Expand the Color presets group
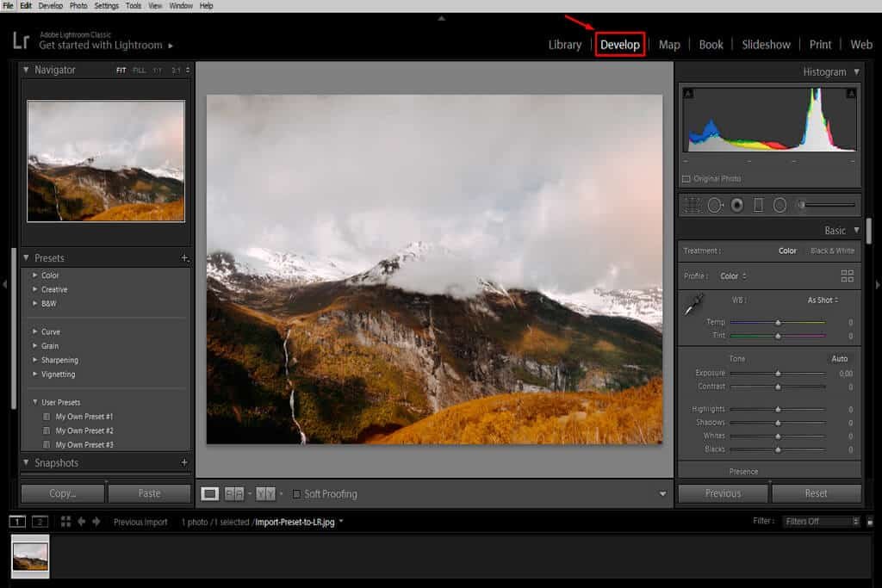Viewport: 882px width, 588px height. point(34,275)
